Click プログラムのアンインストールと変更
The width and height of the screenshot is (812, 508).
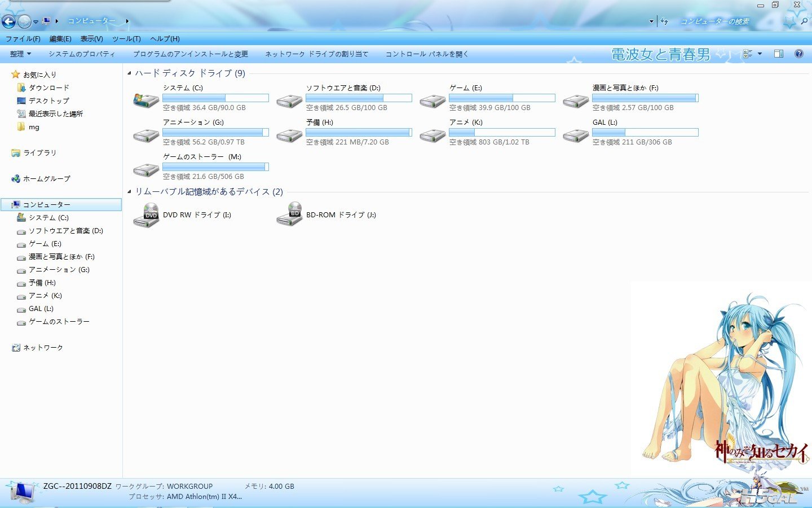click(191, 54)
